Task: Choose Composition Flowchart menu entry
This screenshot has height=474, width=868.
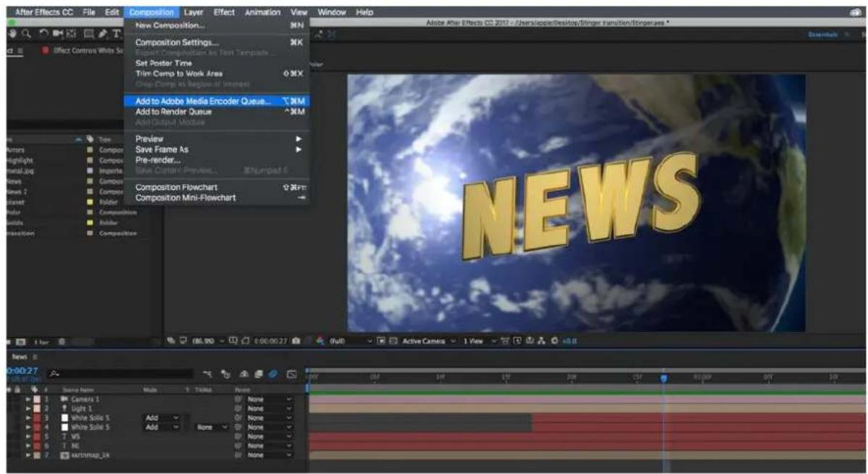Action: (x=216, y=188)
